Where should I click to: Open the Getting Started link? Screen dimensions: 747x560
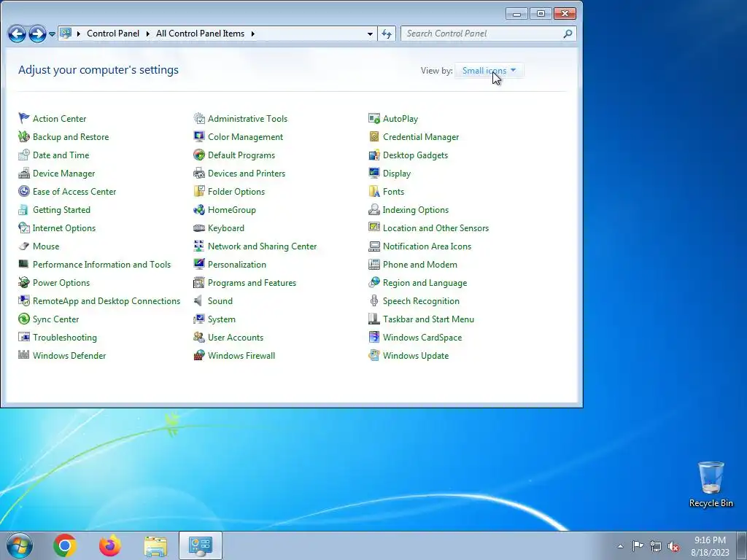pyautogui.click(x=61, y=209)
